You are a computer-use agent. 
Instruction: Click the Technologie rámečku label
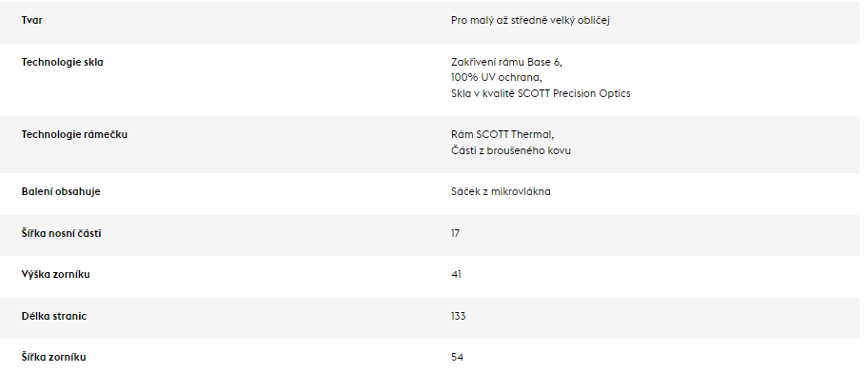(74, 134)
